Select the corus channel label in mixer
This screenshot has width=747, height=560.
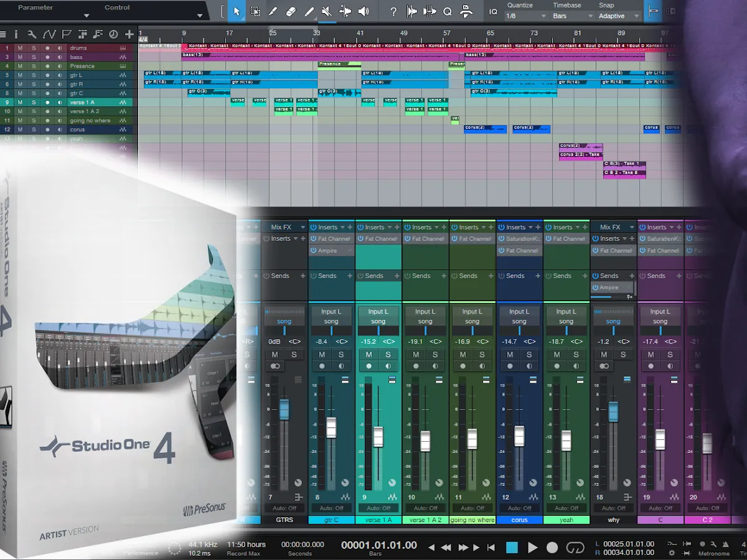click(519, 520)
